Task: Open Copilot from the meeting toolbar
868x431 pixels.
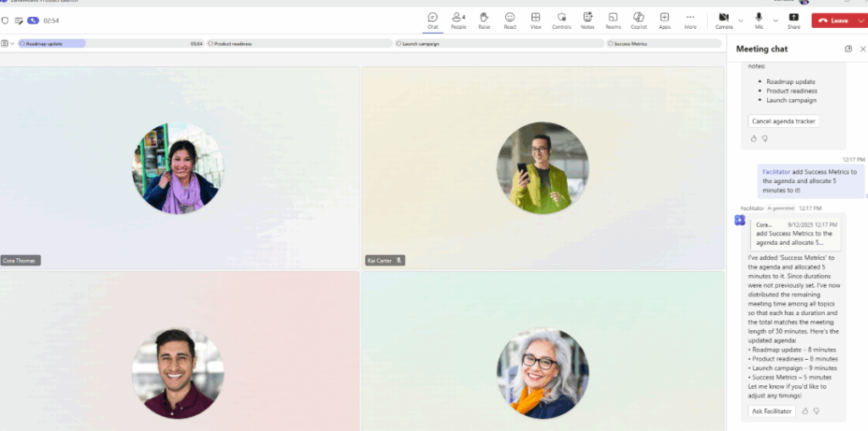Action: pyautogui.click(x=638, y=19)
